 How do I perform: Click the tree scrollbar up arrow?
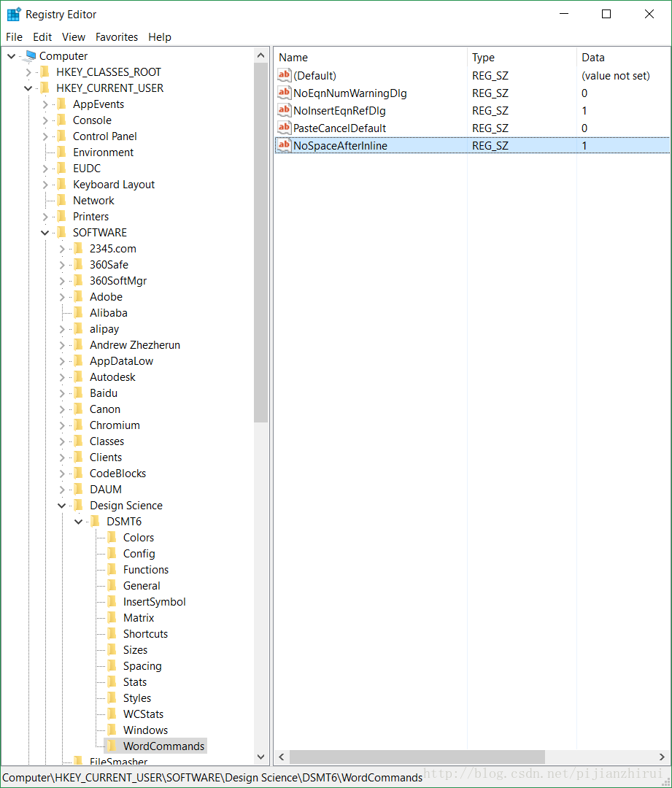pos(260,55)
